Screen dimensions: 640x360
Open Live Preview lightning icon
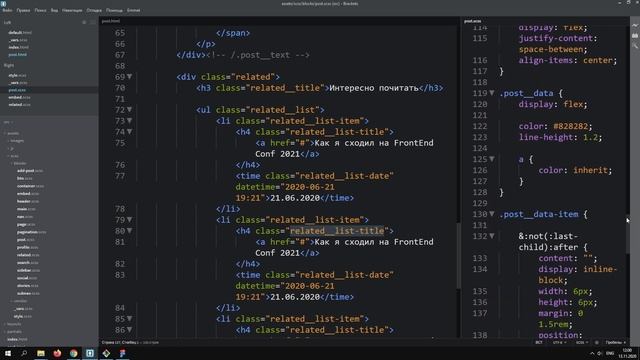click(x=635, y=25)
